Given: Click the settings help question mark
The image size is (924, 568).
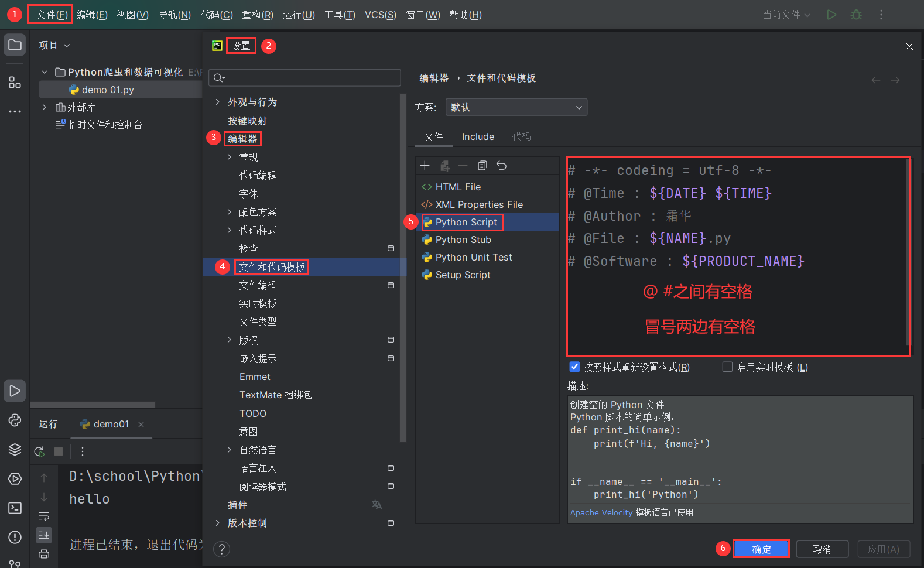Looking at the screenshot, I should tap(221, 549).
